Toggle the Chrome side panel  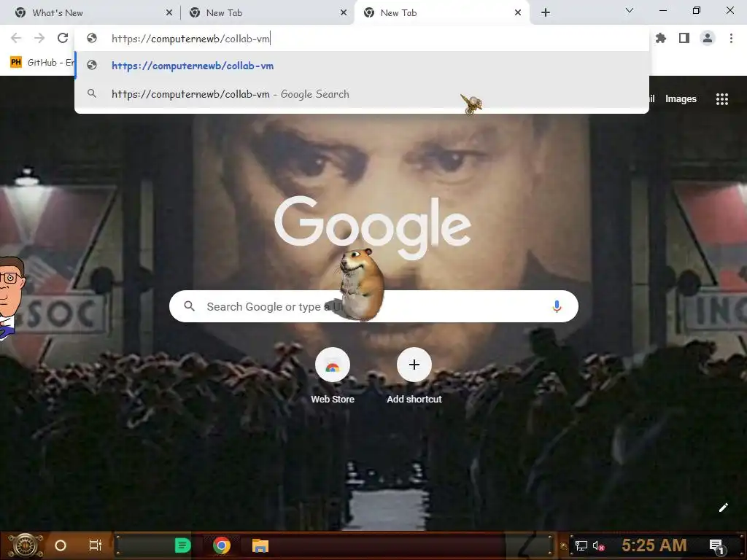pos(684,38)
